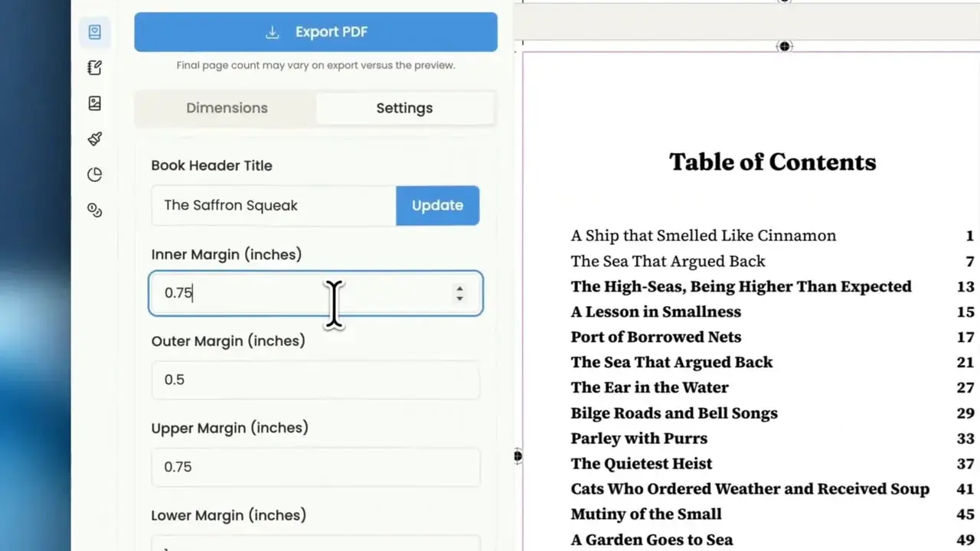Click 'Parley with Purrs' entry
The image size is (980, 551).
639,438
